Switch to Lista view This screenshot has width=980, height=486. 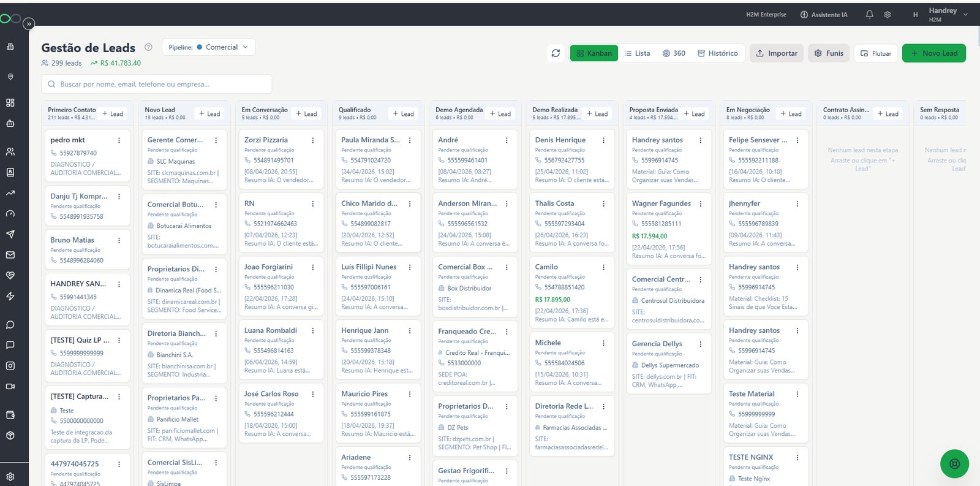(x=638, y=53)
